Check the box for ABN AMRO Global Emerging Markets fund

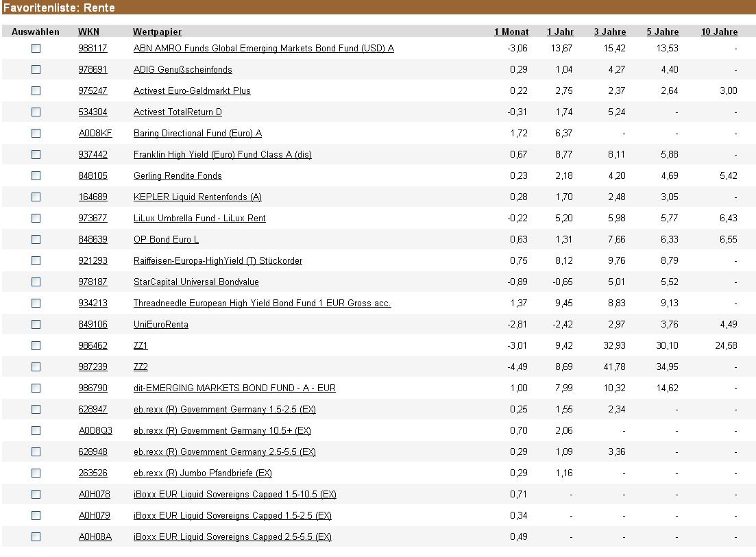(x=36, y=48)
